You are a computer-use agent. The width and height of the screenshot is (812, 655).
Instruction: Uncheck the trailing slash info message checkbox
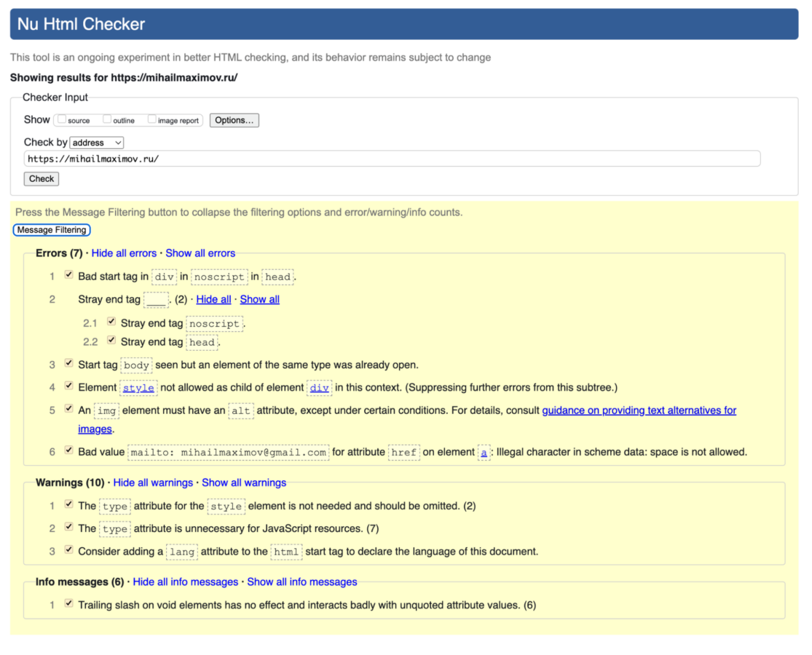(68, 603)
